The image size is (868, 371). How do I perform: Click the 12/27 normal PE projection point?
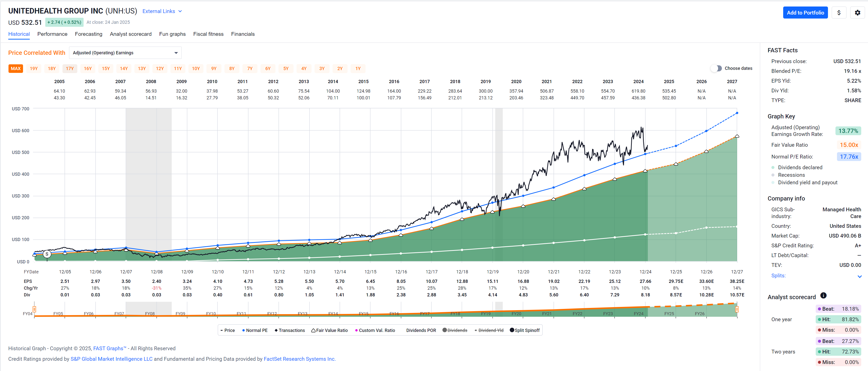point(737,113)
